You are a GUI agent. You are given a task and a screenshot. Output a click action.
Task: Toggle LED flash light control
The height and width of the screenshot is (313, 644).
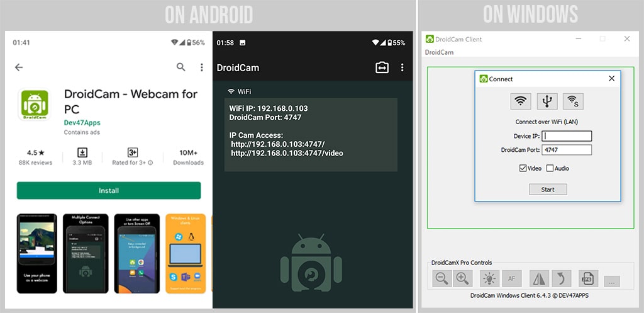point(489,278)
